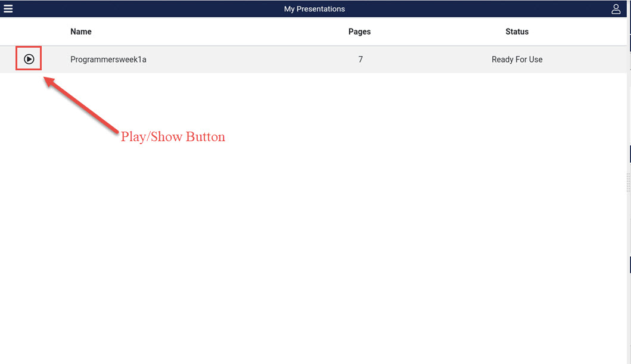The height and width of the screenshot is (364, 631).
Task: Click the Status column header
Action: 517,32
